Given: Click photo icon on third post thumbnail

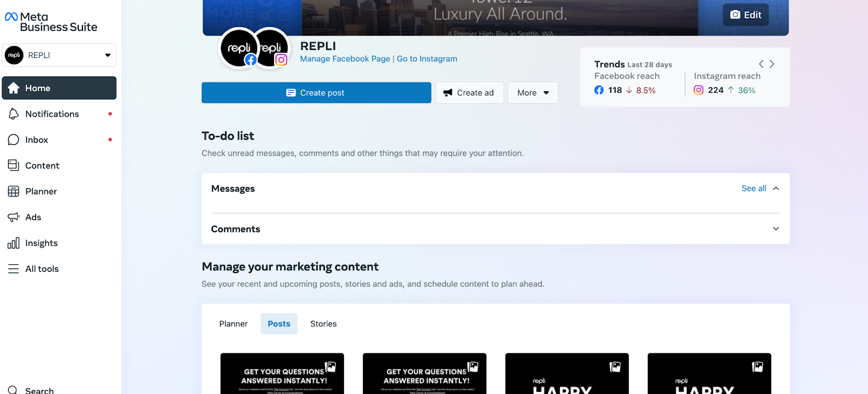Looking at the screenshot, I should [x=615, y=367].
